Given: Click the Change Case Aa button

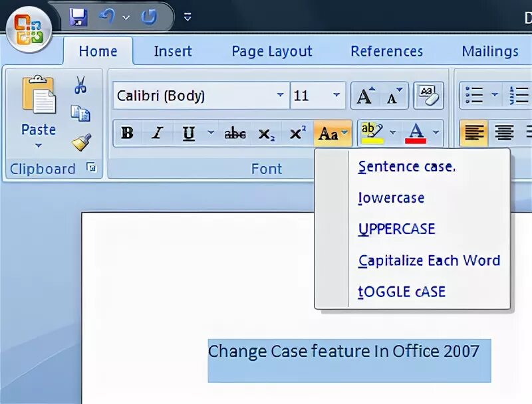Looking at the screenshot, I should pos(332,133).
